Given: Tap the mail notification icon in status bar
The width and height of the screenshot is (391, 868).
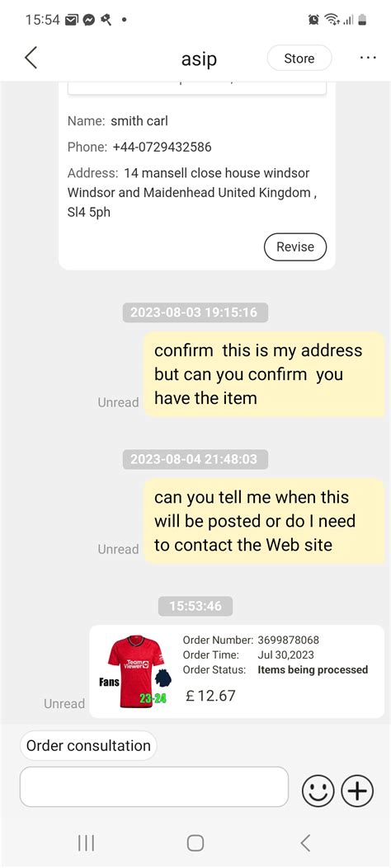Looking at the screenshot, I should coord(72,20).
